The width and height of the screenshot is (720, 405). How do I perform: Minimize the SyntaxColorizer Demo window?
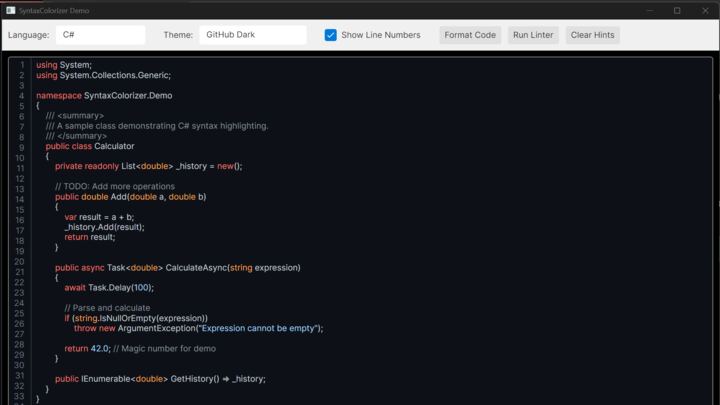pos(650,10)
